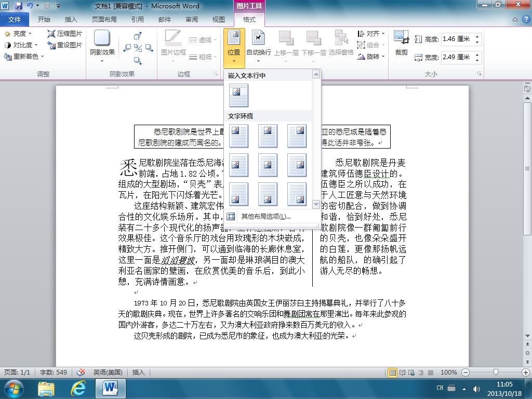Open 大小 (Size) group dialog launcher
The height and width of the screenshot is (399, 532).
(480, 74)
